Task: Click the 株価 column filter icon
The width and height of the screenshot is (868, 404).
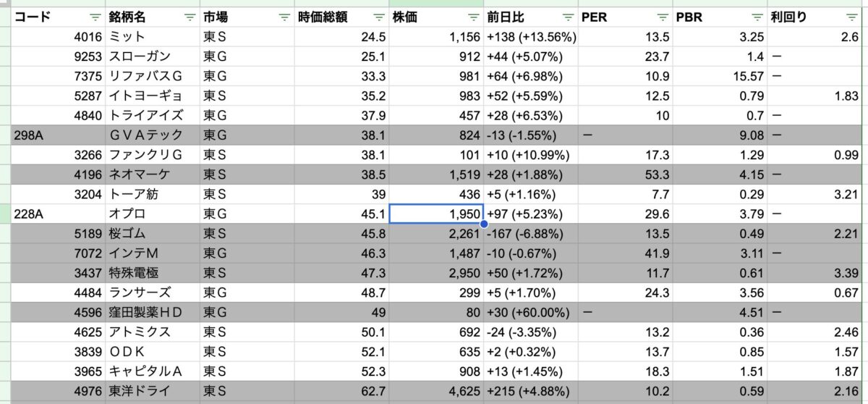Action: click(x=473, y=17)
